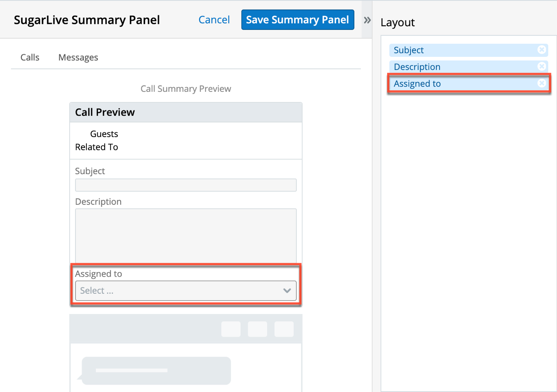Click the first placeholder button in the chat preview header

click(x=231, y=329)
